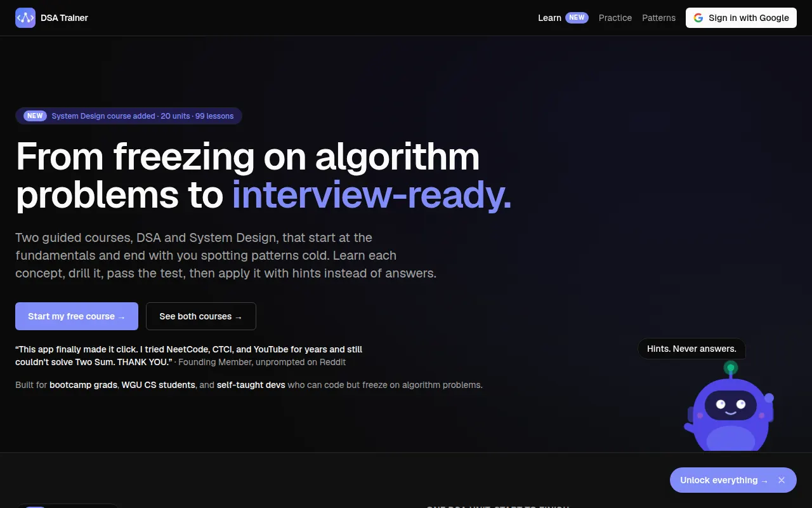The image size is (812, 508).
Task: Click the 'Two guided courses' description paragraph
Action: (x=226, y=255)
